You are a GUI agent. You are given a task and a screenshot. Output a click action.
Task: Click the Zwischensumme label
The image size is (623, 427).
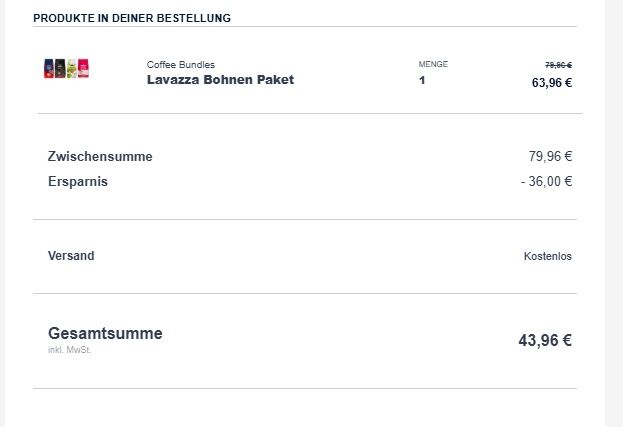point(100,157)
